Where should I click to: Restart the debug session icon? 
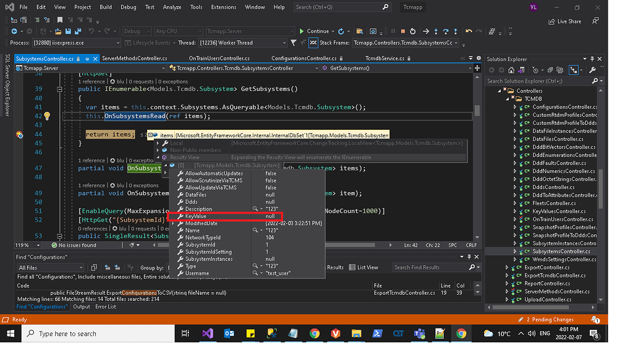click(x=413, y=30)
